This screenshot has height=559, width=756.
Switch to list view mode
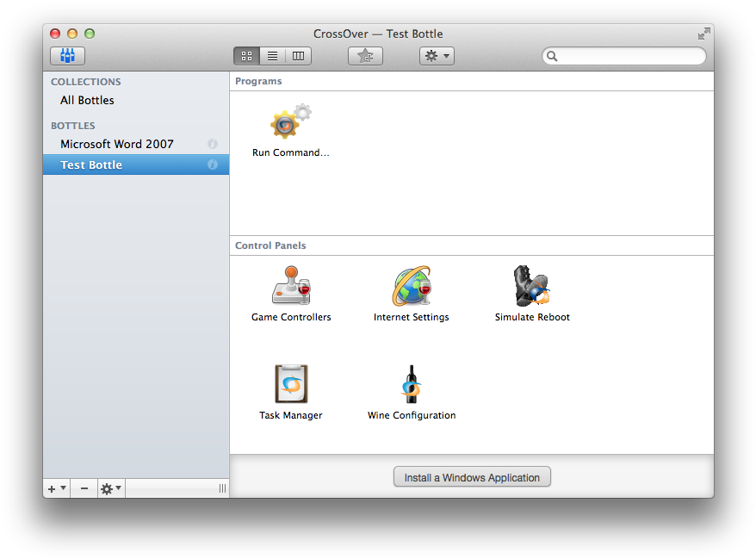point(272,56)
